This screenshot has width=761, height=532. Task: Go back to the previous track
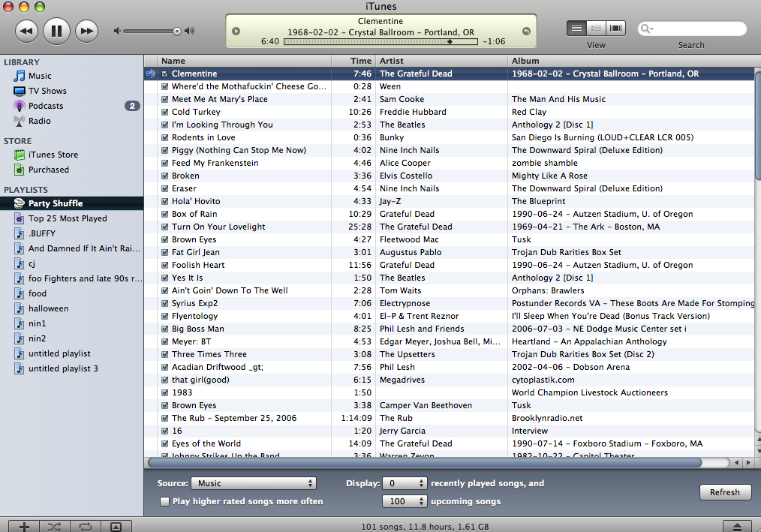pyautogui.click(x=26, y=31)
